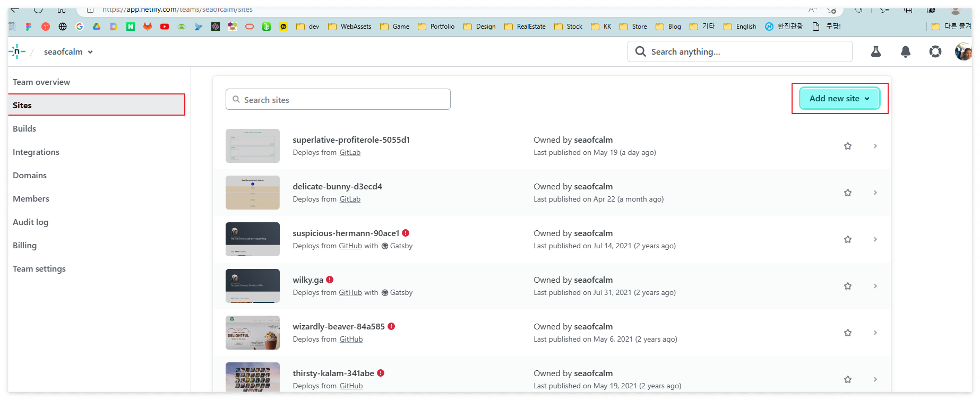The height and width of the screenshot is (400, 980).
Task: Open the suspicious-hermann-90ace1 site thumbnail
Action: click(253, 239)
